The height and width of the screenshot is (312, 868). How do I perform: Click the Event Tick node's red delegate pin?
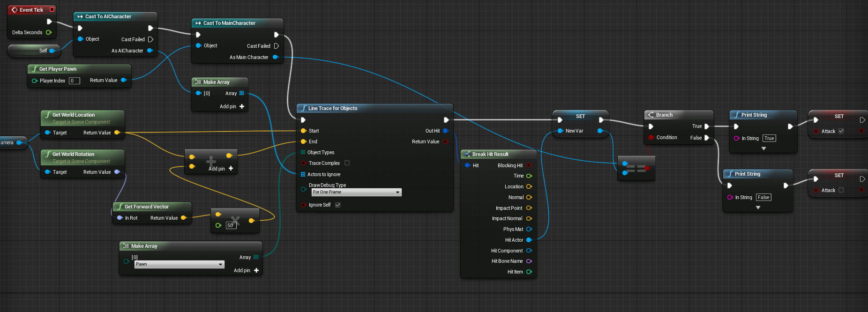coord(52,9)
